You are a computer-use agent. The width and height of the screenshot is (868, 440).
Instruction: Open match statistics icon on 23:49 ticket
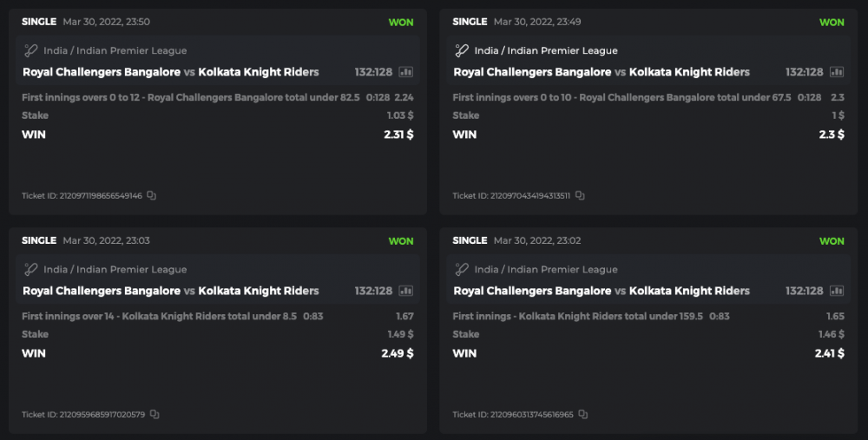click(837, 72)
